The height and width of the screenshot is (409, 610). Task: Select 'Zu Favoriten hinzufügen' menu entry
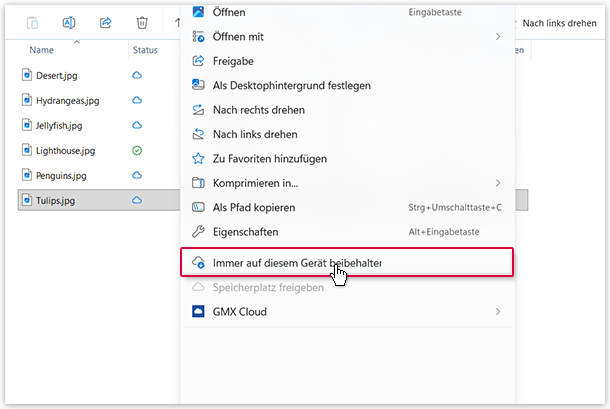[x=269, y=158]
